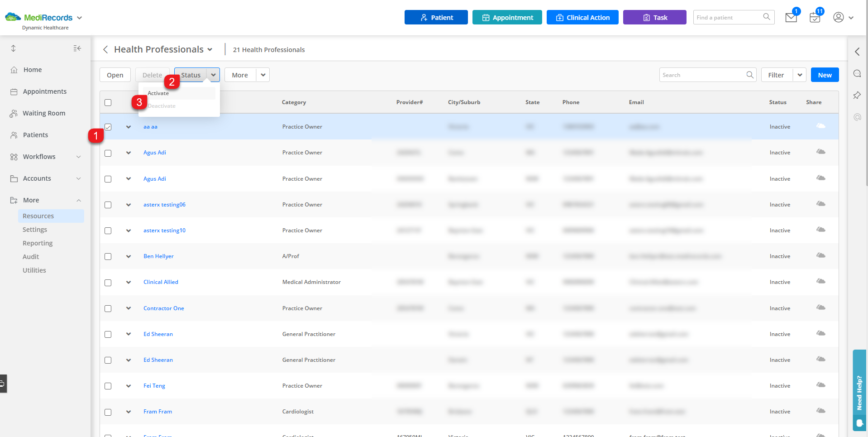This screenshot has width=868, height=437.
Task: Click share cloud icon for Ben Hellyer
Action: 820,255
